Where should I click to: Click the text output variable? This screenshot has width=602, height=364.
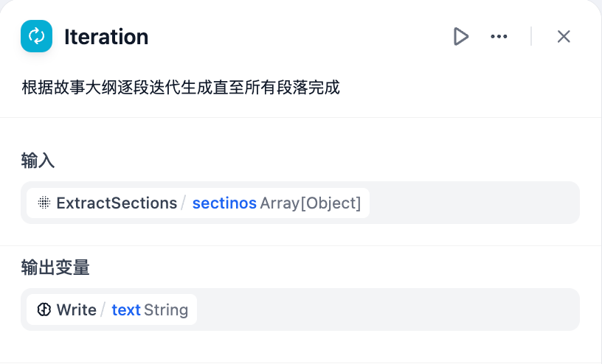(126, 310)
